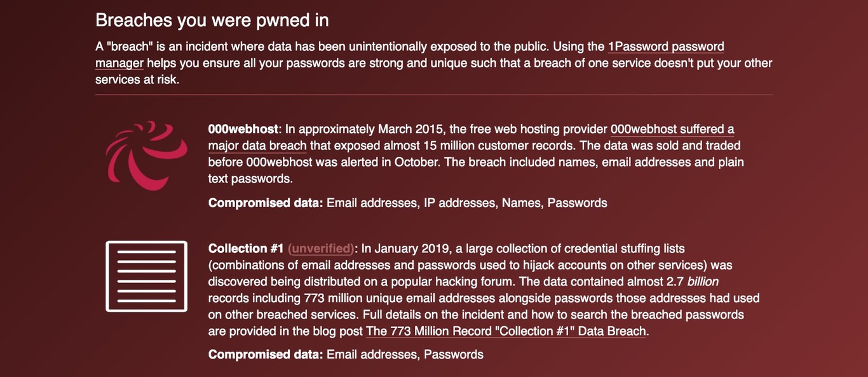Viewport: 868px width, 377px height.
Task: Open "000webhost suffered a major data breach" link
Action: [x=672, y=129]
